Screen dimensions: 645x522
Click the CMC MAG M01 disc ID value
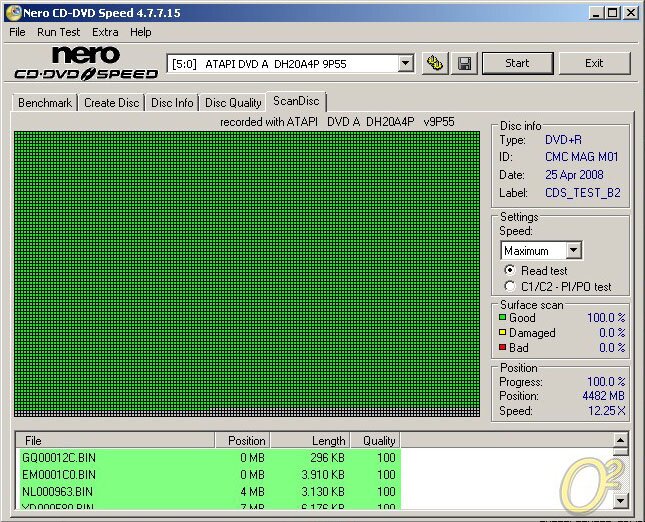click(581, 157)
